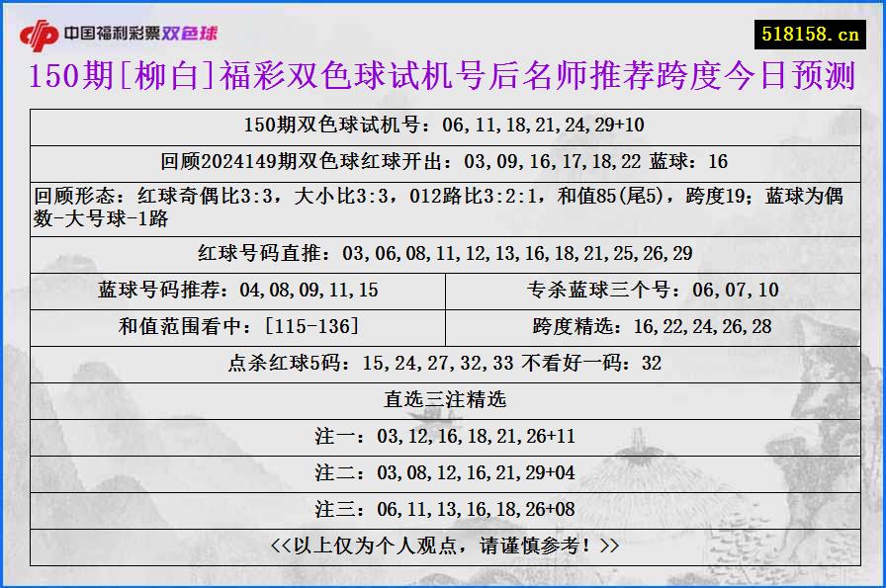Click the 红球号码直推 recommendation row
Viewport: 886px width, 588px height.
coord(443,253)
